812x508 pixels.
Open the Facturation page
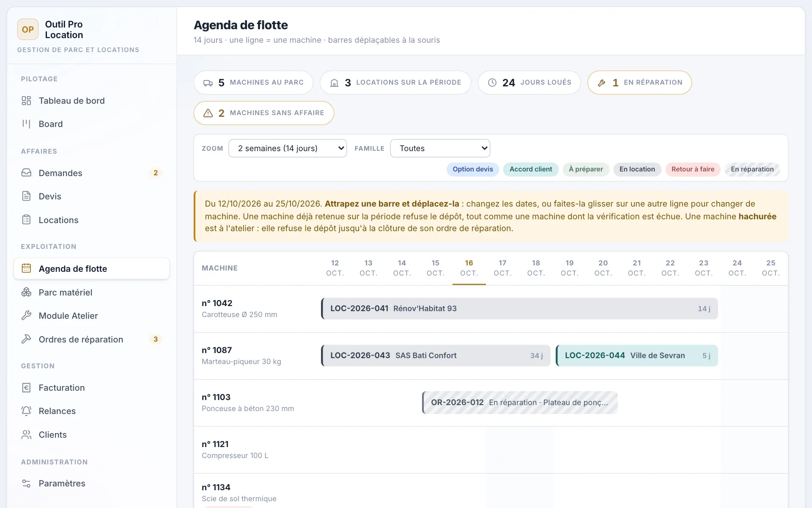tap(92, 387)
